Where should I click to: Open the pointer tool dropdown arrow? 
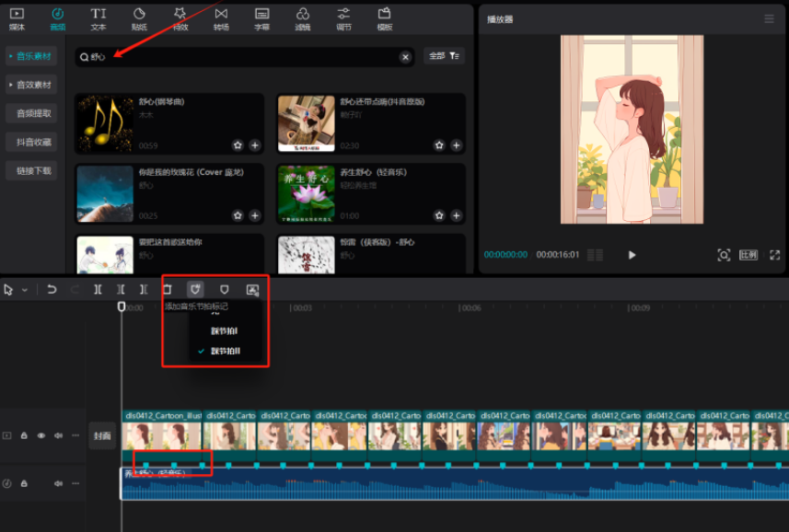24,290
